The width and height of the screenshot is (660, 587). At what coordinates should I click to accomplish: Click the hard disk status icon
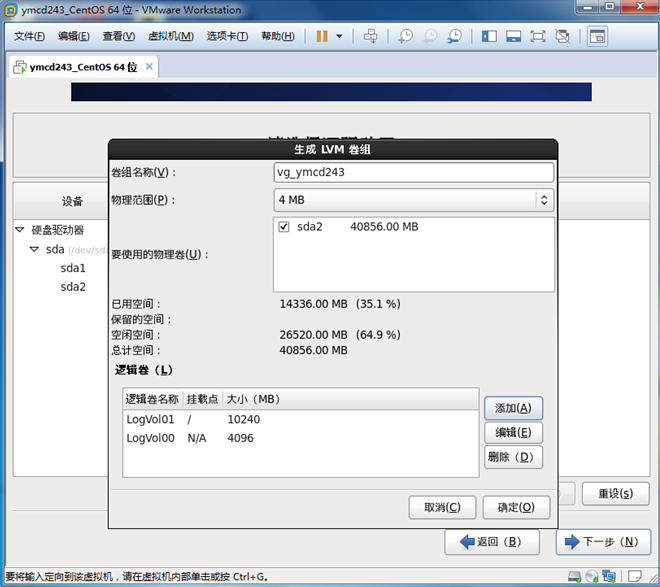click(574, 576)
